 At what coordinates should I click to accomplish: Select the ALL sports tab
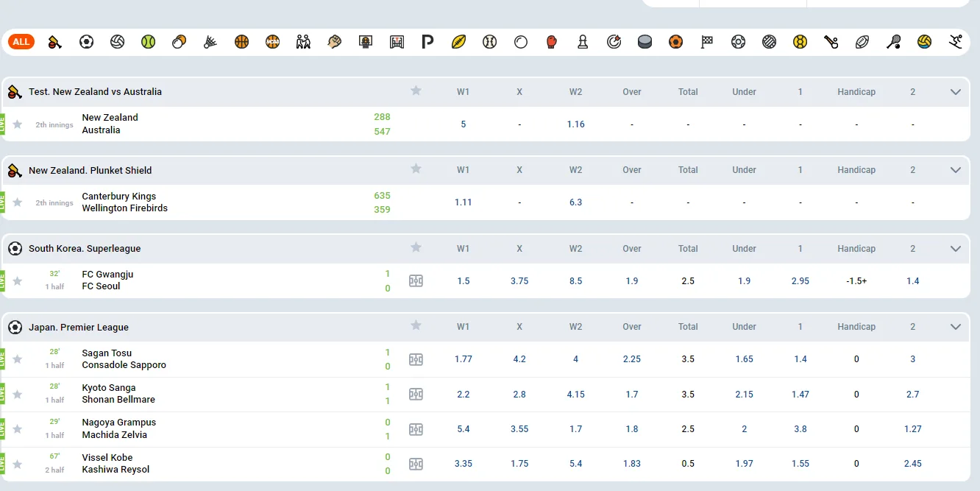pyautogui.click(x=21, y=42)
